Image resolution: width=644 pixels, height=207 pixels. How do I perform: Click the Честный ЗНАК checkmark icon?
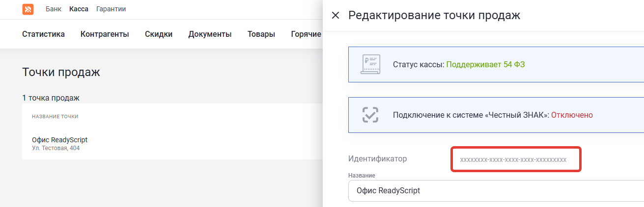(x=370, y=115)
